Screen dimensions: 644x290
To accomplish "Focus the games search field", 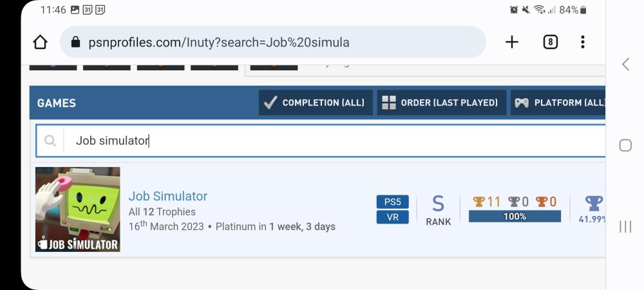I will [322, 140].
